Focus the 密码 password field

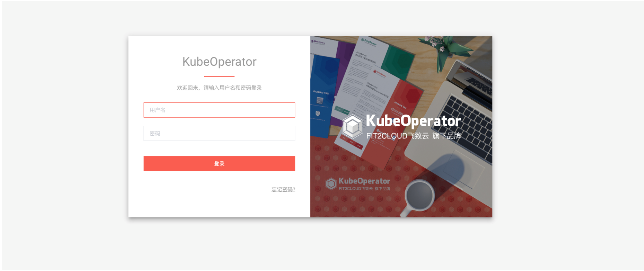tap(219, 134)
